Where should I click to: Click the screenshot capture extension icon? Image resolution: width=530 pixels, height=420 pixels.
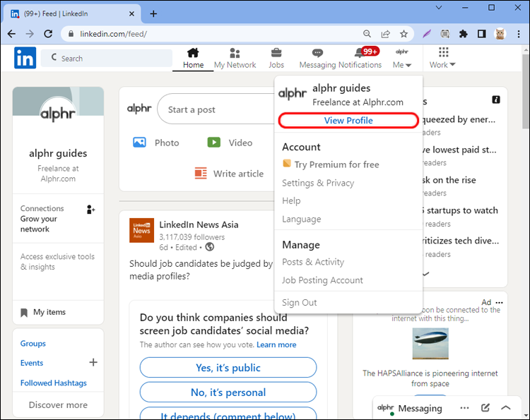point(445,34)
